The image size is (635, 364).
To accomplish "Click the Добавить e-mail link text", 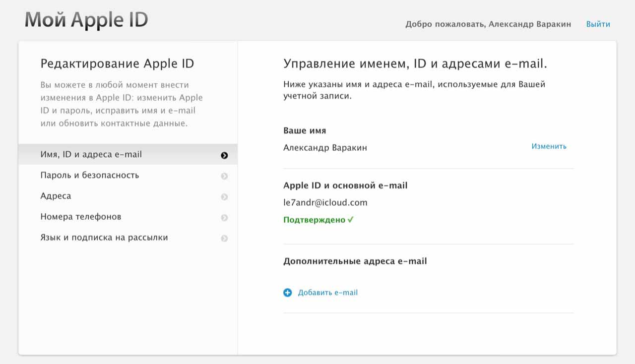I will pos(327,293).
